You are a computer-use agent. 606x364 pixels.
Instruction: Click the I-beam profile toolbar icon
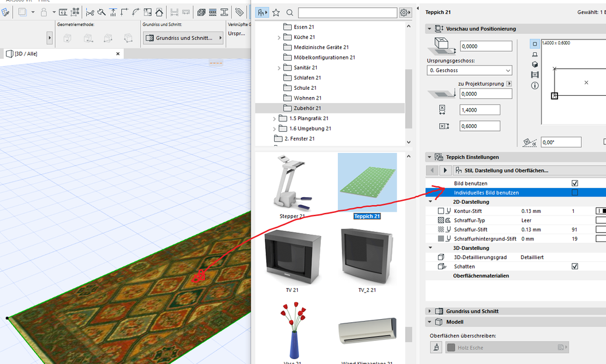pos(224,12)
